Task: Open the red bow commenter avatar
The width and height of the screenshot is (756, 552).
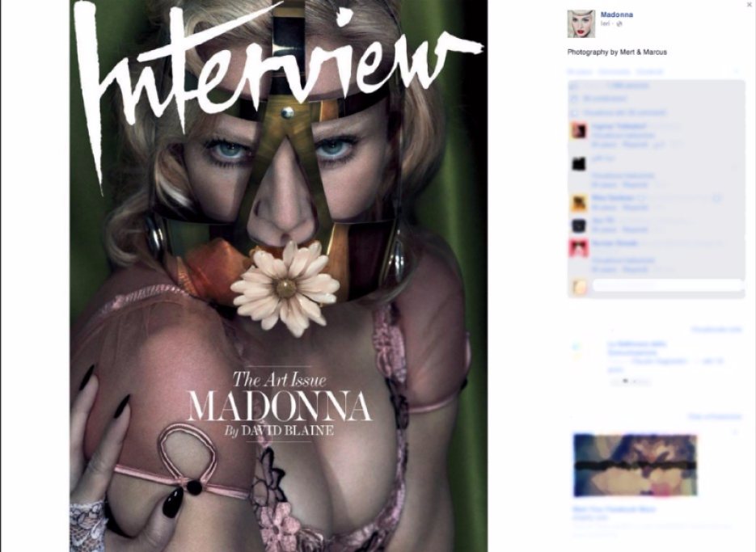Action: 579,248
